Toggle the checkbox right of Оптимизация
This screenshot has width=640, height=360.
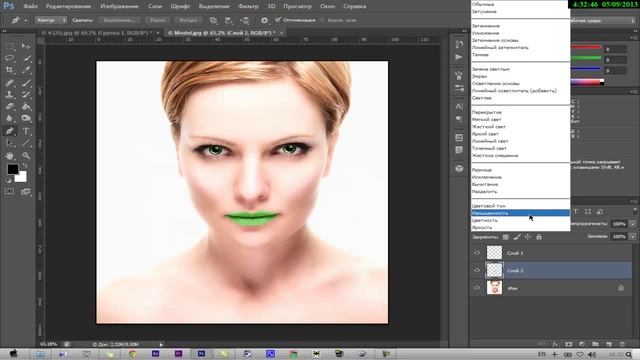click(322, 20)
